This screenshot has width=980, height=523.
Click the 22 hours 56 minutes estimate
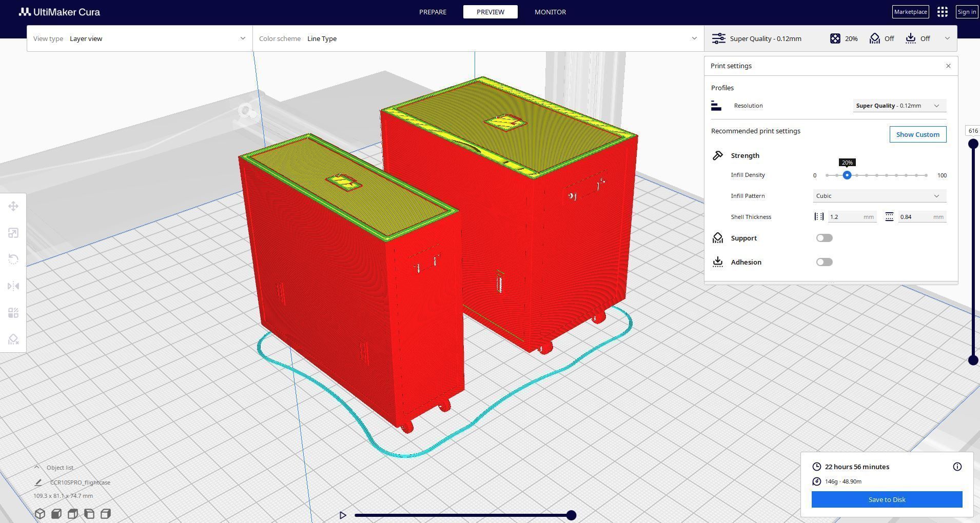pos(857,467)
